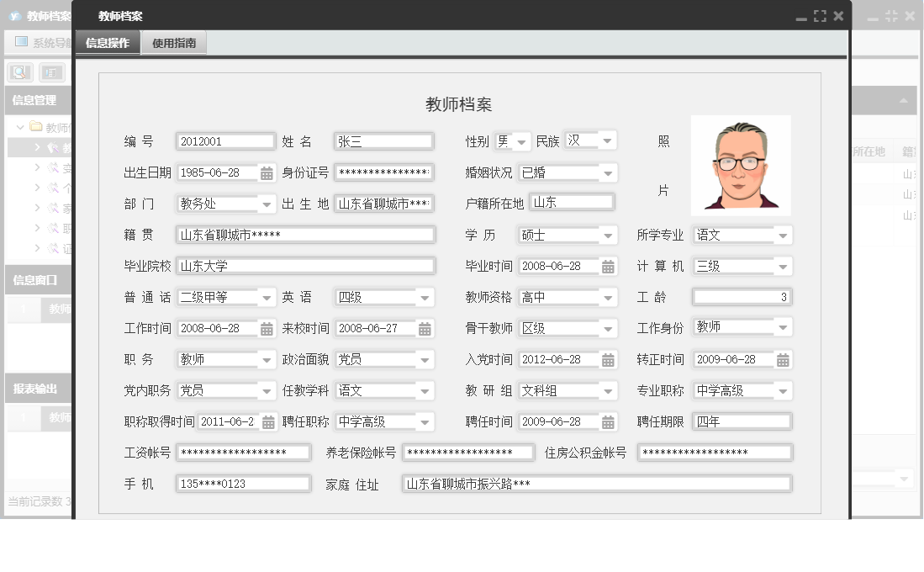The image size is (924, 572).
Task: Open the 毕业时间 calendar picker
Action: tap(607, 266)
